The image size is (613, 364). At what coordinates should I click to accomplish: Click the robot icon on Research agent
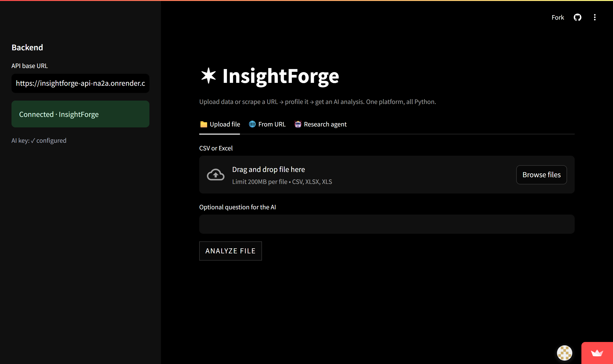tap(298, 124)
